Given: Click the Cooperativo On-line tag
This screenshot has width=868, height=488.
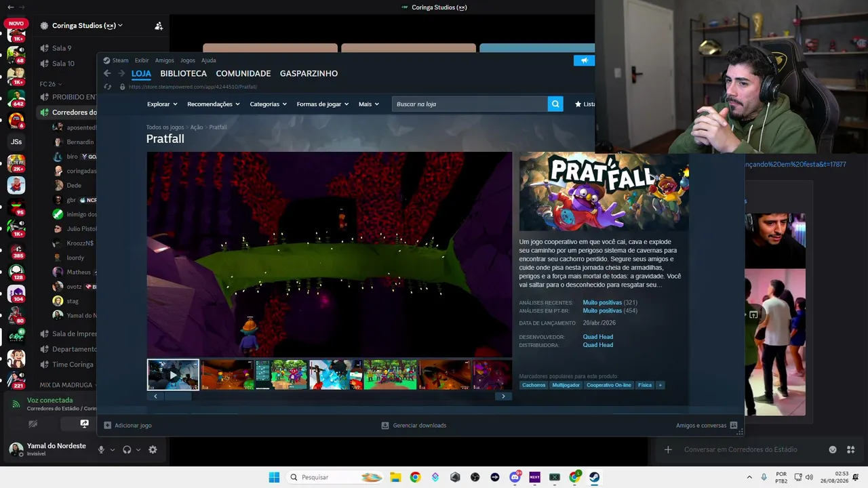Looking at the screenshot, I should 609,385.
